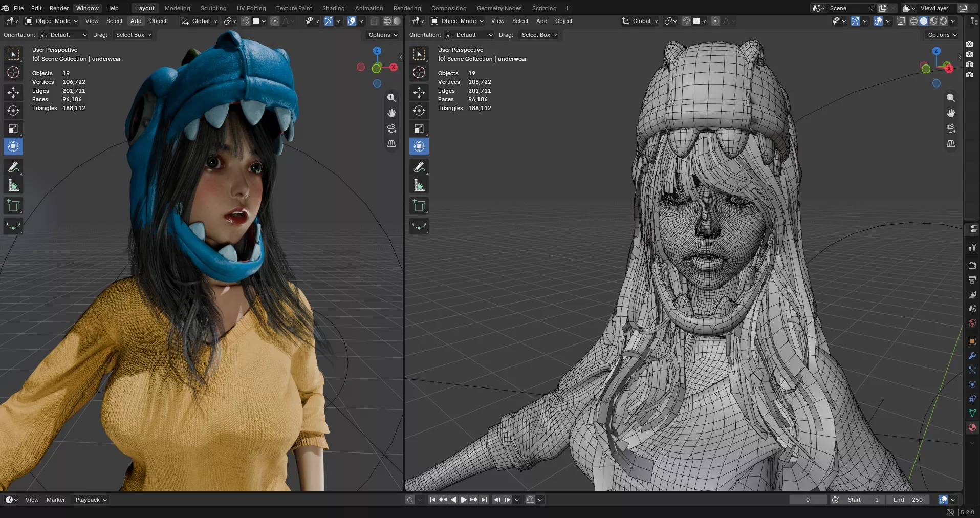Open the Render menu
This screenshot has height=518, width=980.
point(59,8)
